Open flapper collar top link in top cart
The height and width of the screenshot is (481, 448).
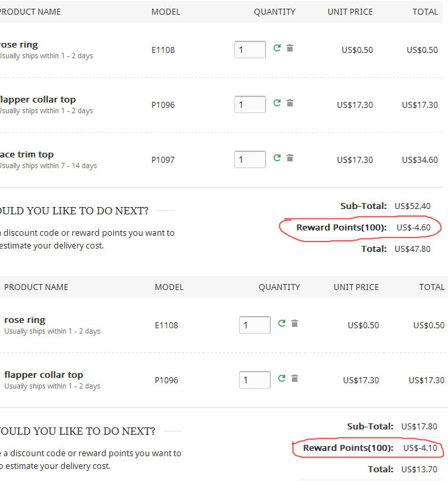(38, 99)
